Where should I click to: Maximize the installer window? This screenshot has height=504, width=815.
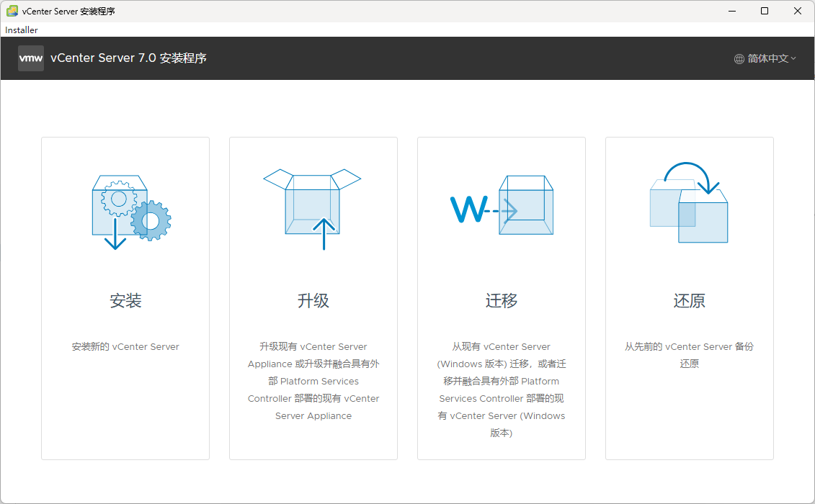765,11
